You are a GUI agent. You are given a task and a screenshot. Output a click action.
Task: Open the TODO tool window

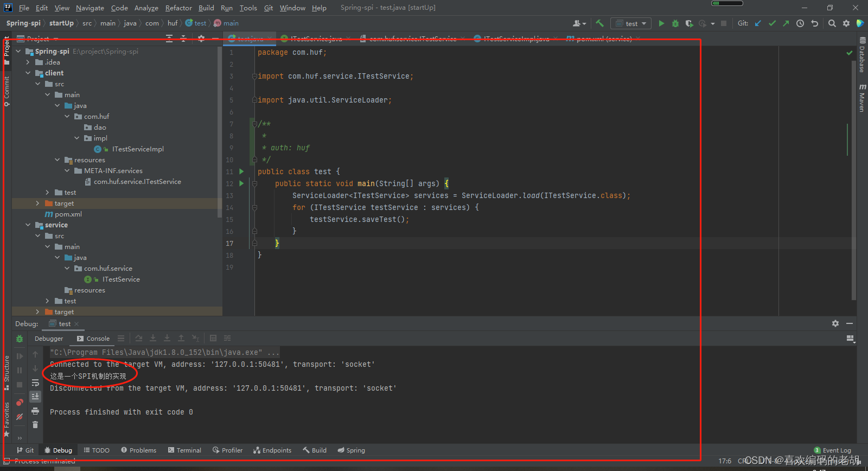97,450
